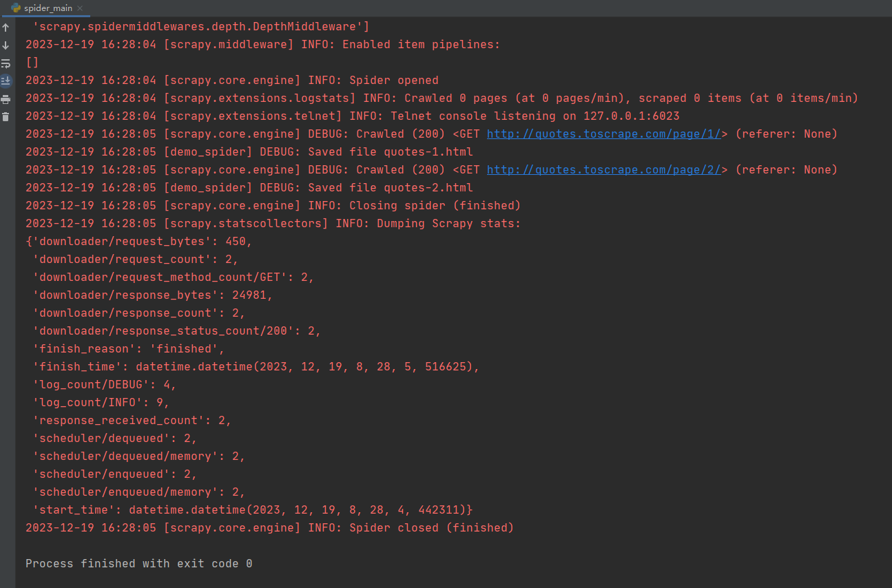This screenshot has height=588, width=892.
Task: Click 'Process finished with exit code 0' text
Action: pos(139,563)
